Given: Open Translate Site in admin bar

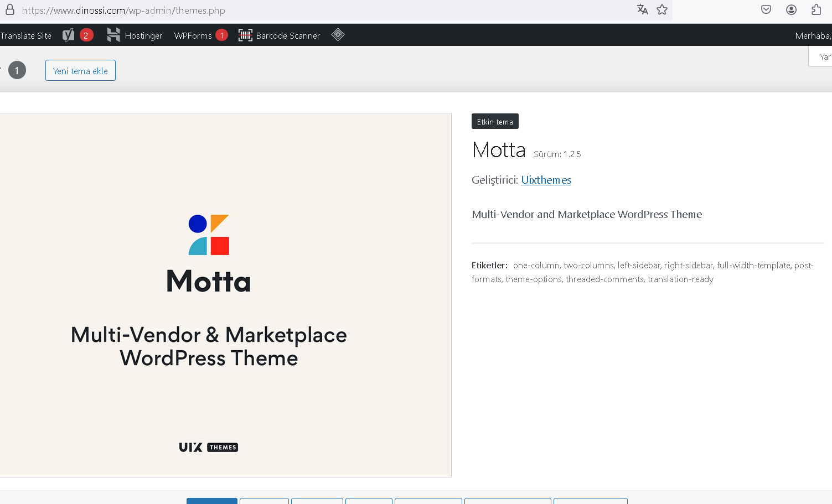Looking at the screenshot, I should (x=26, y=35).
